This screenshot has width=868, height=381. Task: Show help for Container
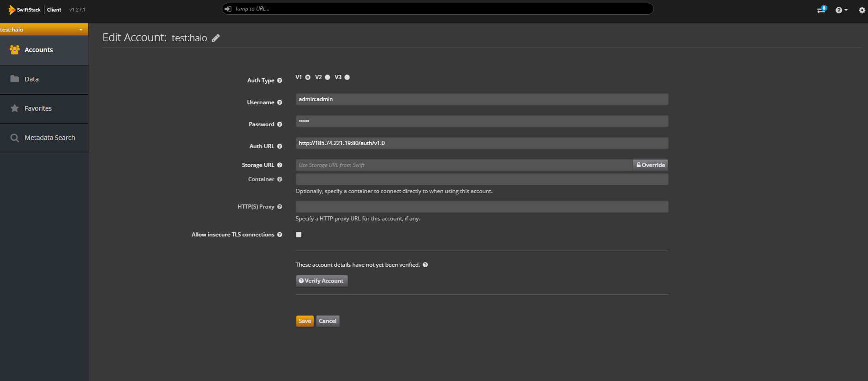pyautogui.click(x=279, y=179)
